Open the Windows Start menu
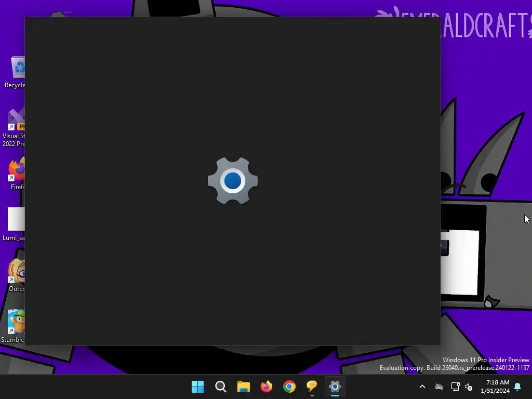532x399 pixels. click(197, 387)
